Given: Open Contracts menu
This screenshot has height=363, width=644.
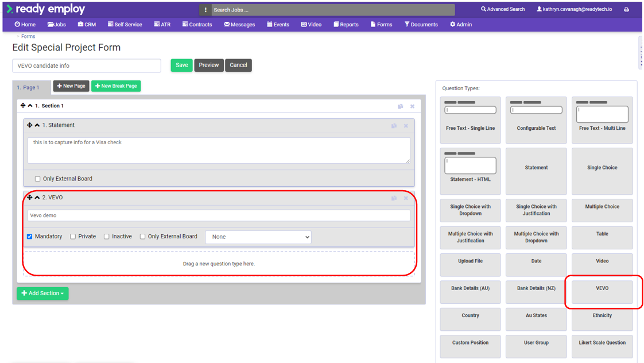Looking at the screenshot, I should (197, 24).
